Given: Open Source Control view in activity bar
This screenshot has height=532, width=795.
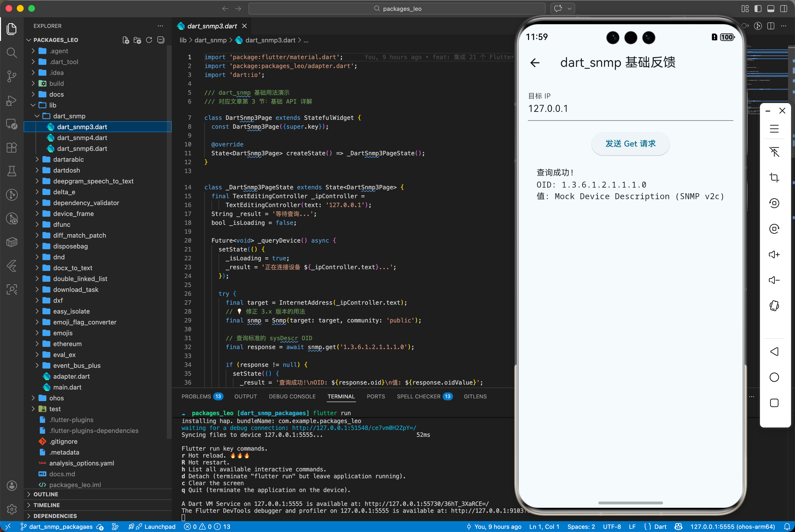Looking at the screenshot, I should pyautogui.click(x=12, y=76).
